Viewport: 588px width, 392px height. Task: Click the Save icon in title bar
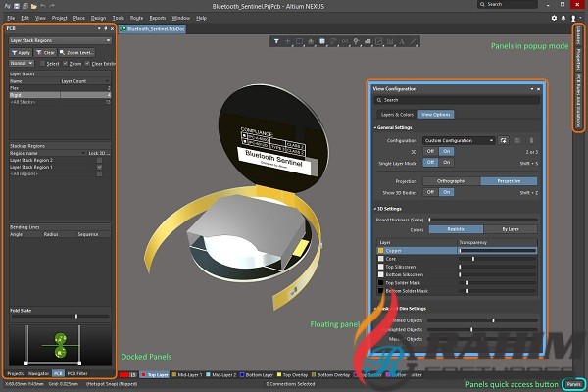pos(17,6)
